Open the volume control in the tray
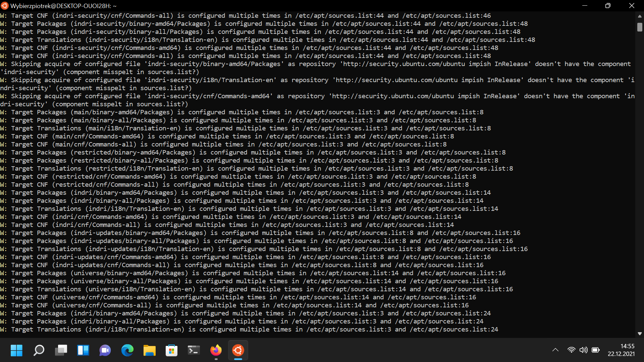 [x=584, y=350]
